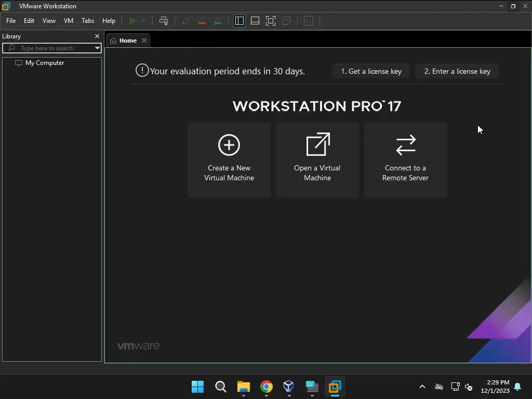Screen dimensions: 532x399
Task: Toggle the library sidebar view icon
Action: [239, 21]
